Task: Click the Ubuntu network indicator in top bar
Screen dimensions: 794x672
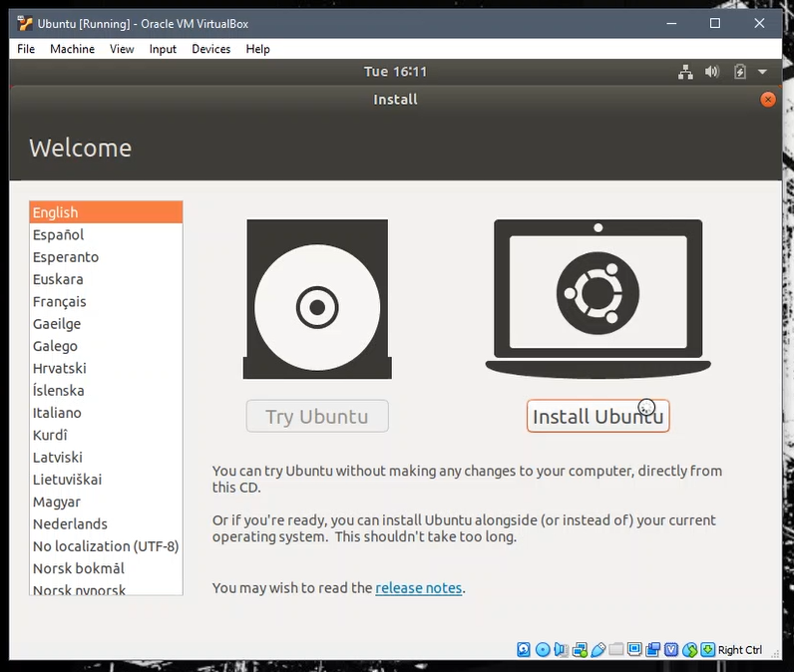Action: pos(685,72)
